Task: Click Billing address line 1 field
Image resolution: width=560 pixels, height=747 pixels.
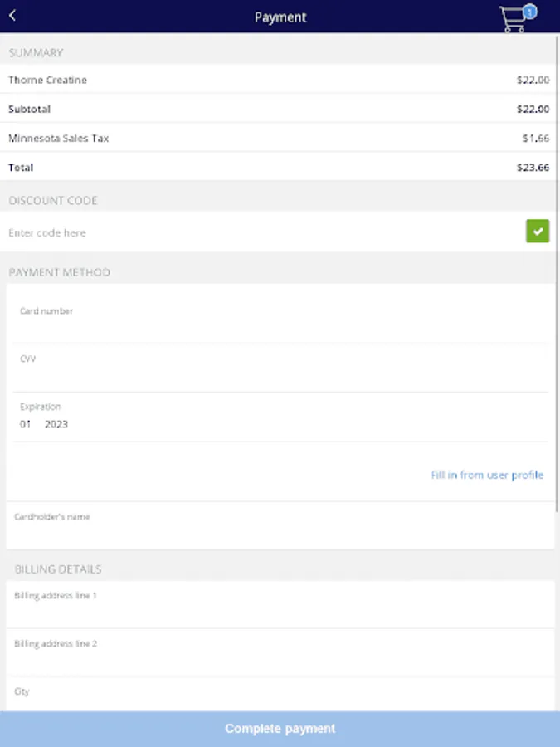Action: (x=280, y=608)
